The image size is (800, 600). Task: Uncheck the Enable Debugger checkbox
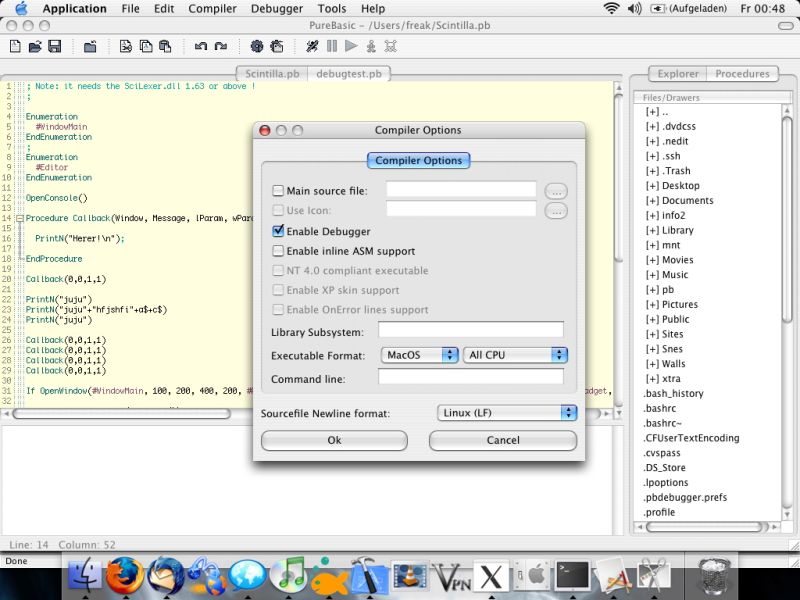click(278, 231)
